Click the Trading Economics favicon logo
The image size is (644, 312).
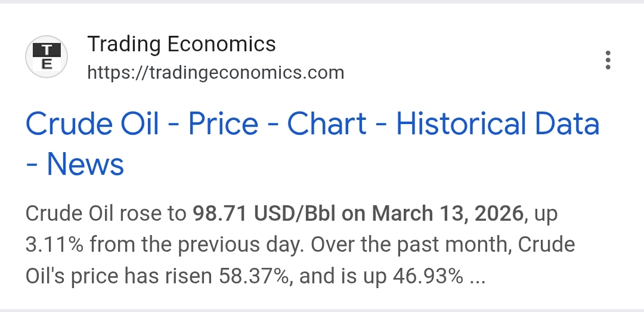tap(46, 58)
